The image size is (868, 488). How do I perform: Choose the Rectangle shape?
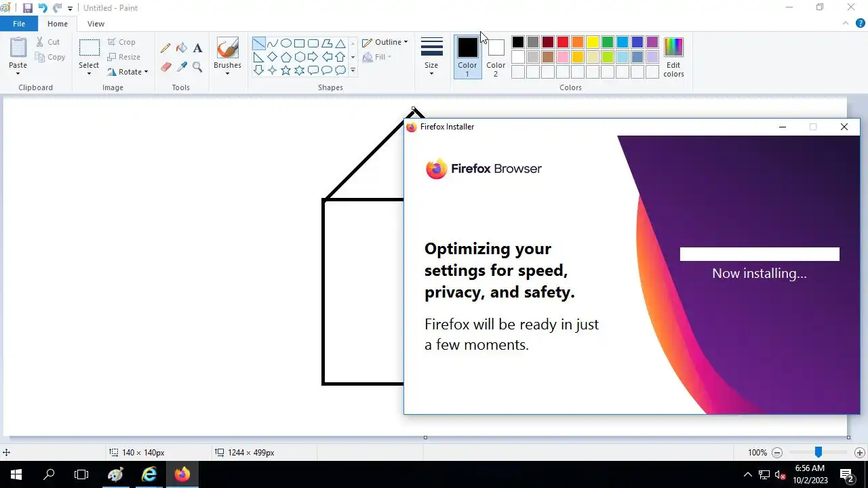299,43
